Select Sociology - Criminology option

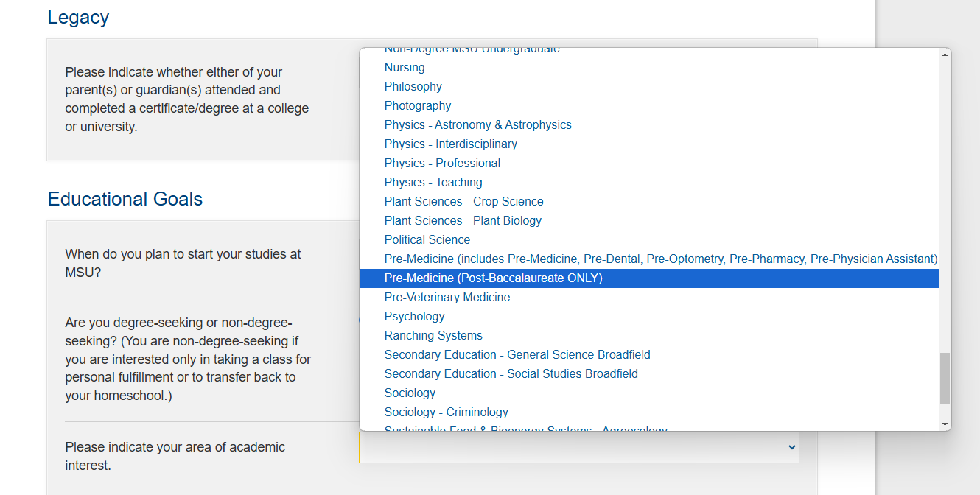[x=648, y=412]
